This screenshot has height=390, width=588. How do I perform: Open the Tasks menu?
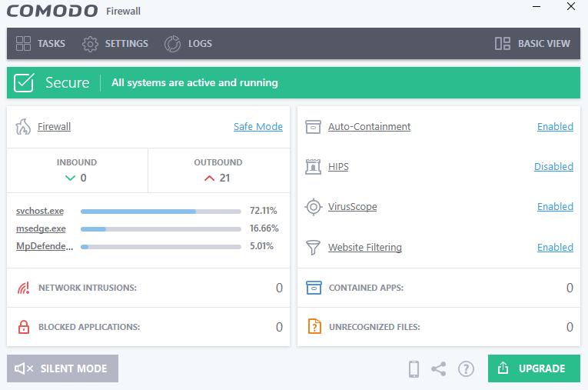[x=41, y=44]
